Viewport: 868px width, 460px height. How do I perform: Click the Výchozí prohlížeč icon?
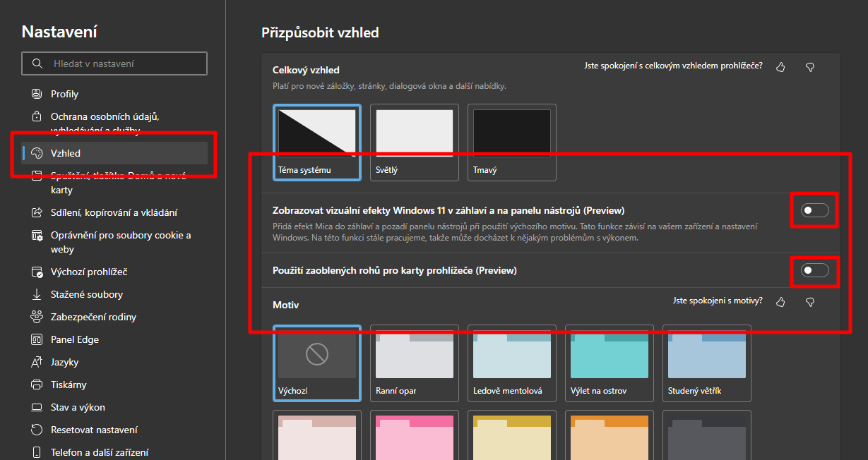37,272
